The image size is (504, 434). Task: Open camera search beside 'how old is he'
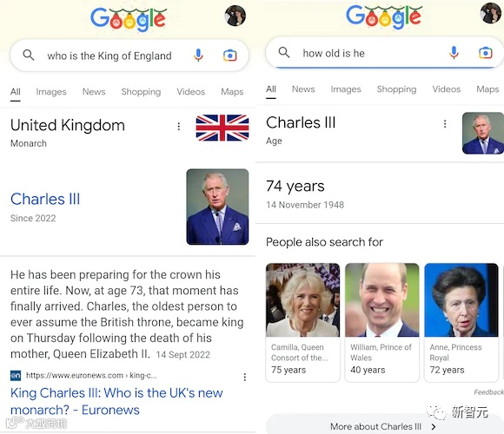coord(486,53)
